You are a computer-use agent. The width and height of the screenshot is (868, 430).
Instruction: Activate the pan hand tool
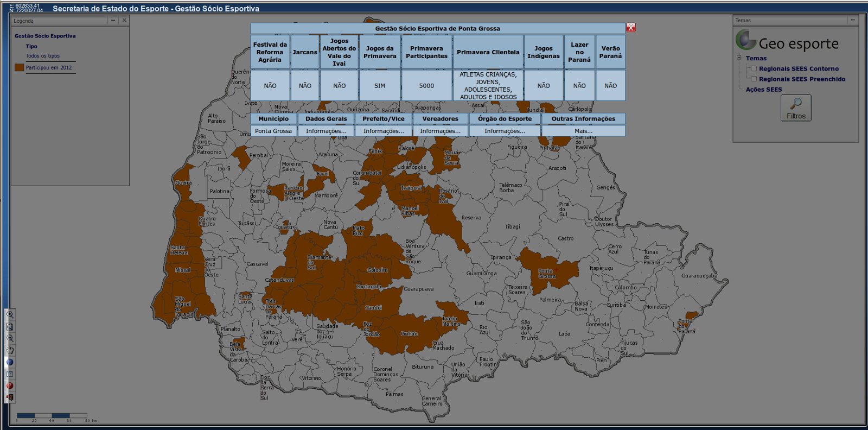10,350
